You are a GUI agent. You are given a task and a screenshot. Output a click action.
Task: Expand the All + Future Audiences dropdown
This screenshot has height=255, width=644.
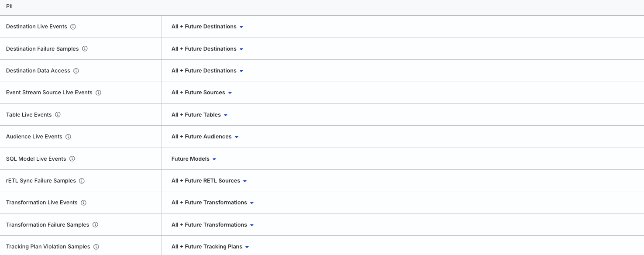tap(205, 137)
